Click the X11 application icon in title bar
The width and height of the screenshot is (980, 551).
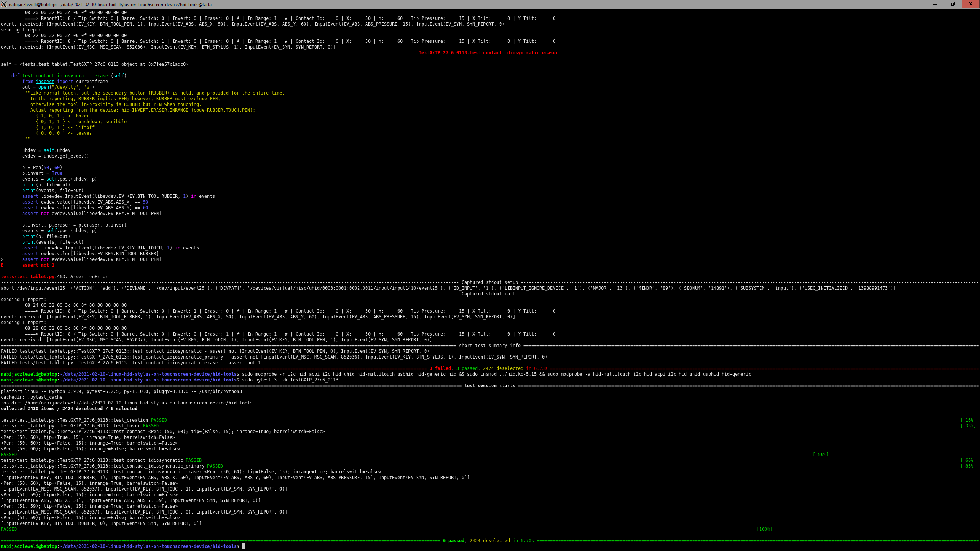4,4
